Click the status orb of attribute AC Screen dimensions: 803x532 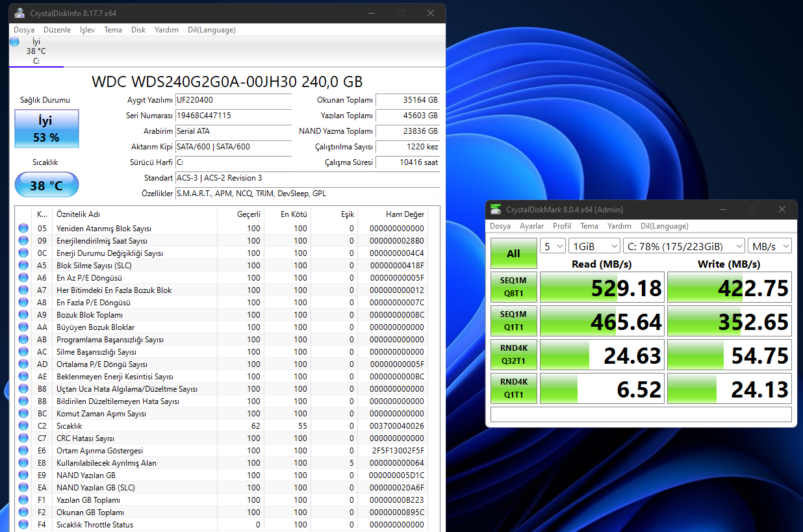coord(24,351)
